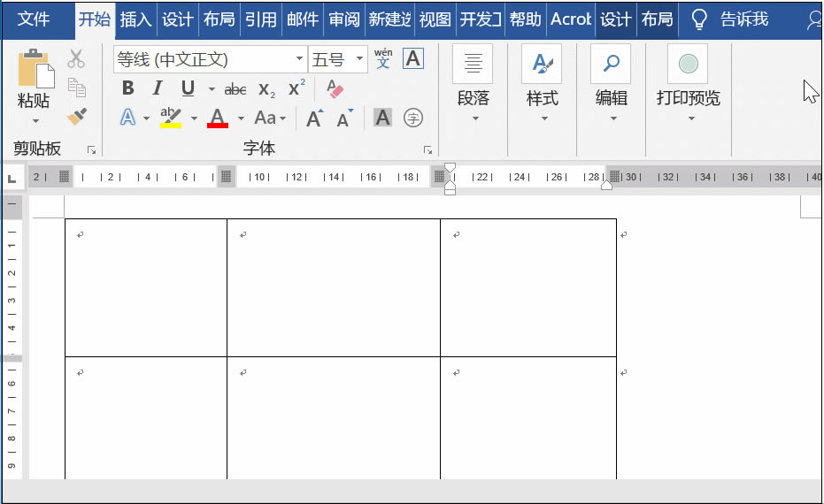Switch to the 审阅 tab

pos(344,19)
